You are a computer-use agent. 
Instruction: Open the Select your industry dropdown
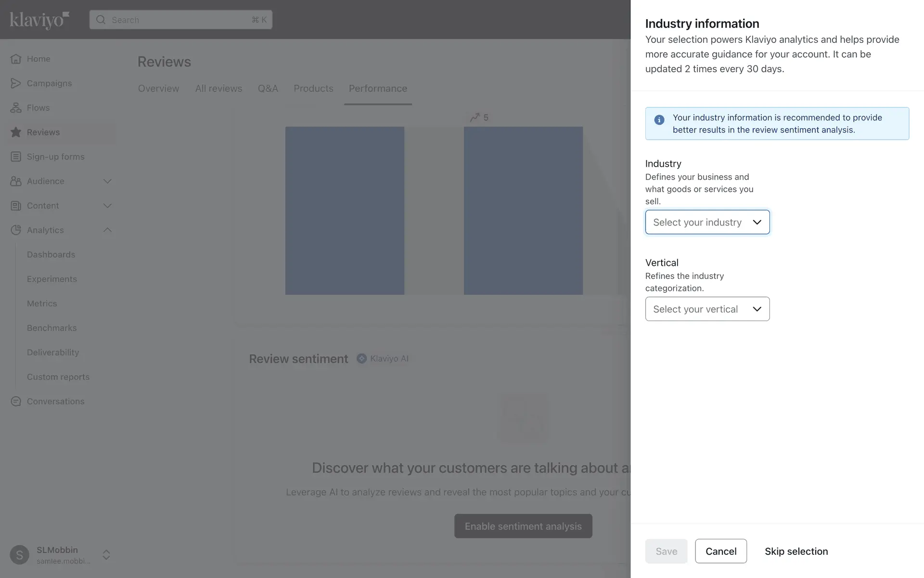tap(707, 223)
